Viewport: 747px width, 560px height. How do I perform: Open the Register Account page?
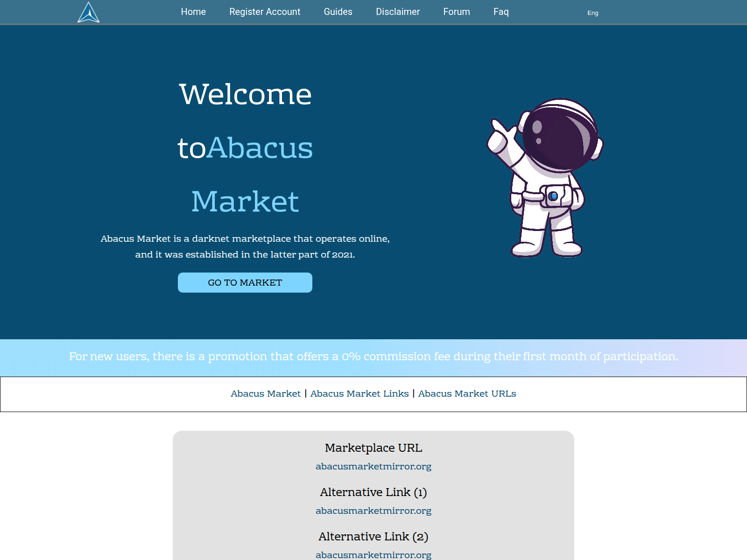265,12
